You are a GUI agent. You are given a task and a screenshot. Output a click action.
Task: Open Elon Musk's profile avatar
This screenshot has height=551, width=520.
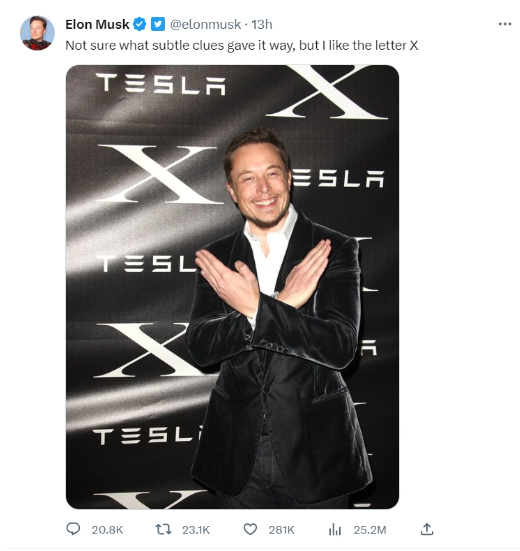coord(37,33)
